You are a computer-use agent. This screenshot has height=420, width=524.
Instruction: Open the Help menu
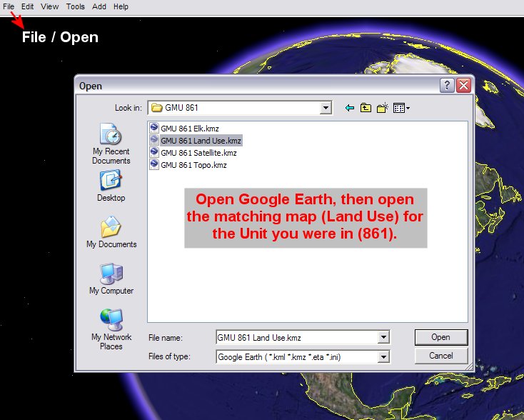tap(121, 6)
